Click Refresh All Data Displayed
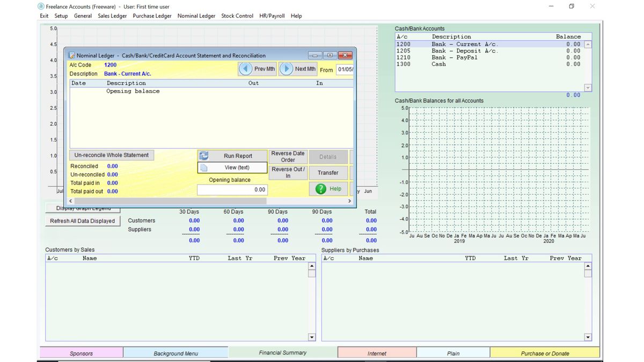Image resolution: width=644 pixels, height=362 pixels. tap(82, 220)
